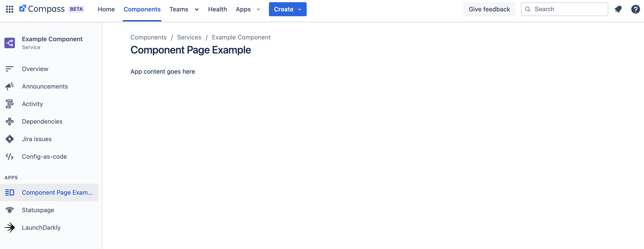This screenshot has height=249, width=644.
Task: Open the Announcements section icon
Action: tap(9, 86)
